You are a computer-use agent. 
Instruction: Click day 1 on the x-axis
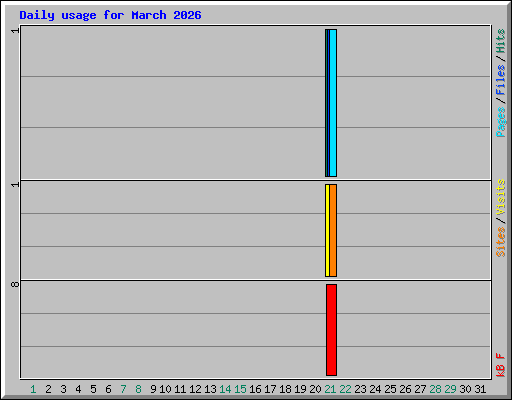(33, 389)
